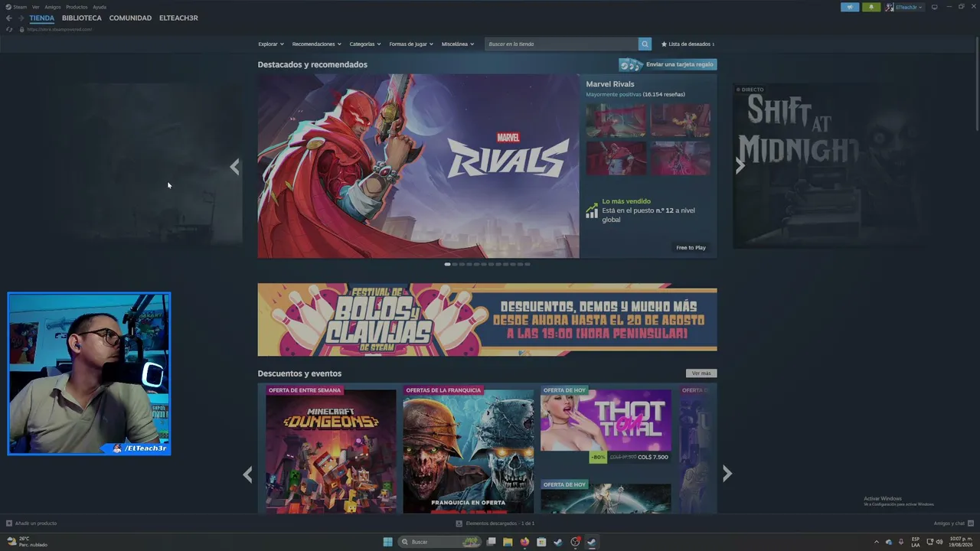The width and height of the screenshot is (980, 551).
Task: Open the green notifications bell
Action: pyautogui.click(x=871, y=7)
